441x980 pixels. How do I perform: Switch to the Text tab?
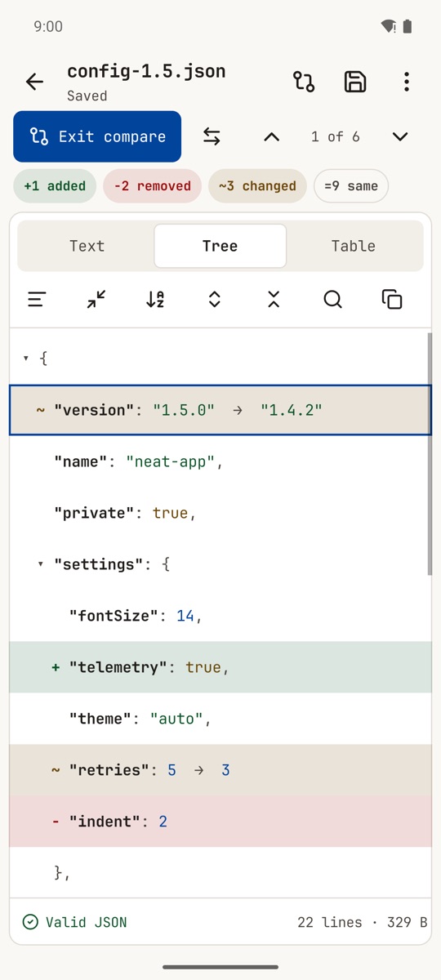tap(87, 246)
